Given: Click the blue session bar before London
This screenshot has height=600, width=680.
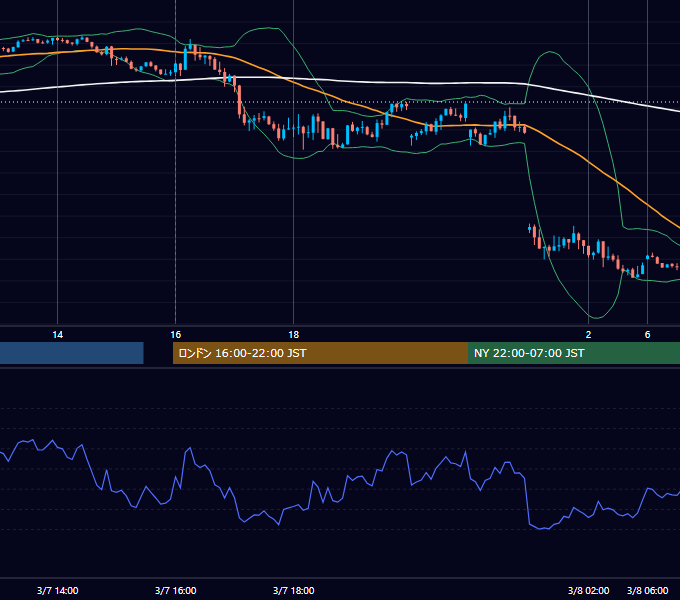Looking at the screenshot, I should point(72,353).
